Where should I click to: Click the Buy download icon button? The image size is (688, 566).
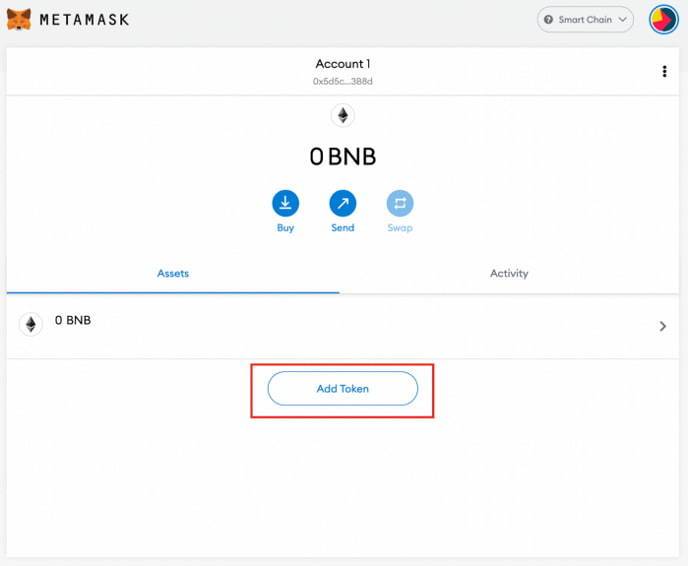coord(285,203)
